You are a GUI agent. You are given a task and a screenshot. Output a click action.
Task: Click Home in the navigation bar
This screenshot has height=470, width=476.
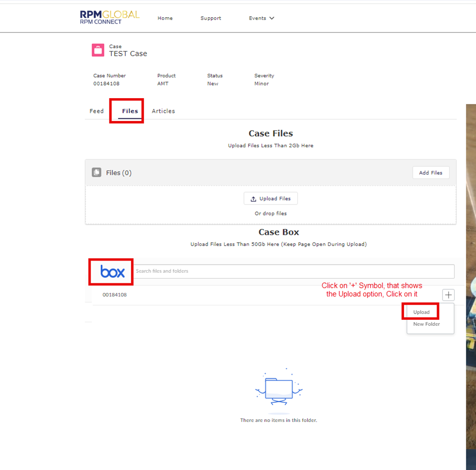(165, 18)
